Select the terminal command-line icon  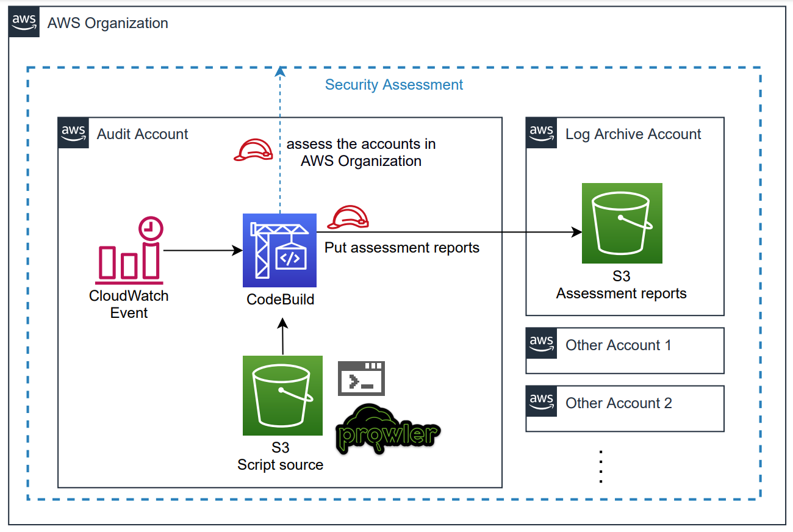coord(362,379)
